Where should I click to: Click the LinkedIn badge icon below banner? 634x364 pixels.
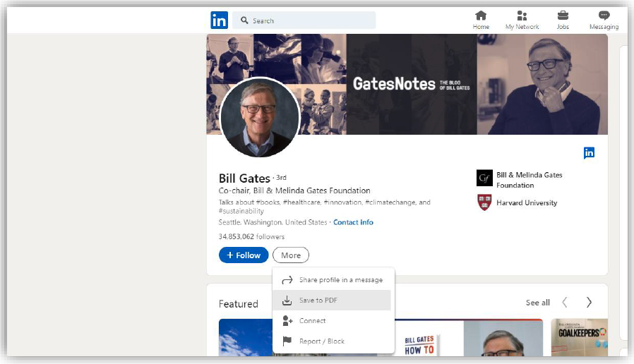point(589,152)
